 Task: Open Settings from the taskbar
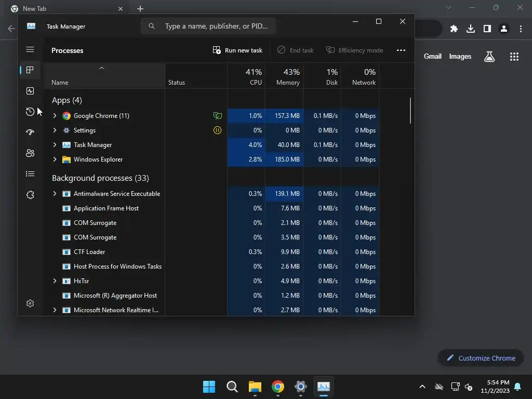point(301,387)
